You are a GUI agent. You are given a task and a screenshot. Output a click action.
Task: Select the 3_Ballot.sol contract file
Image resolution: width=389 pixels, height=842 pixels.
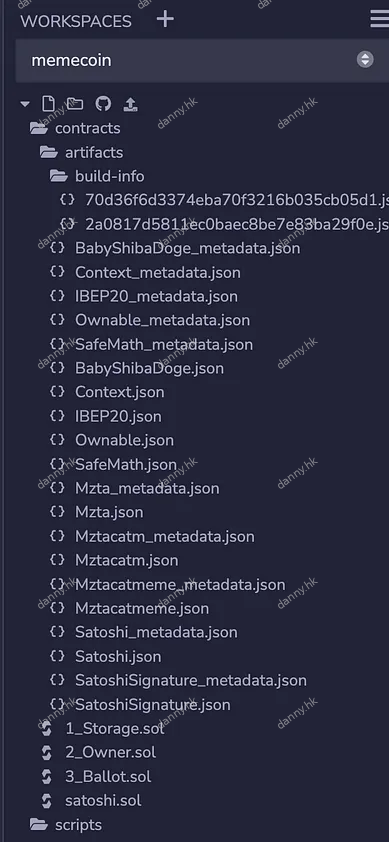(x=108, y=776)
